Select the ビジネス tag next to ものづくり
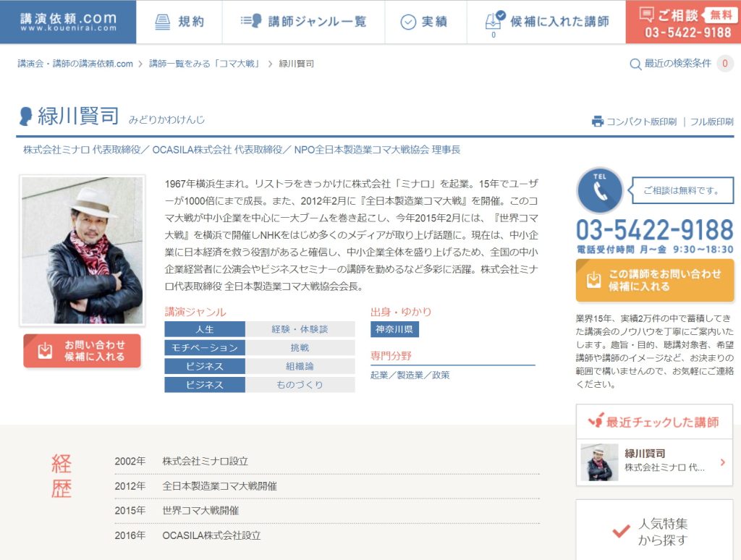Image resolution: width=741 pixels, height=560 pixels. pyautogui.click(x=205, y=385)
